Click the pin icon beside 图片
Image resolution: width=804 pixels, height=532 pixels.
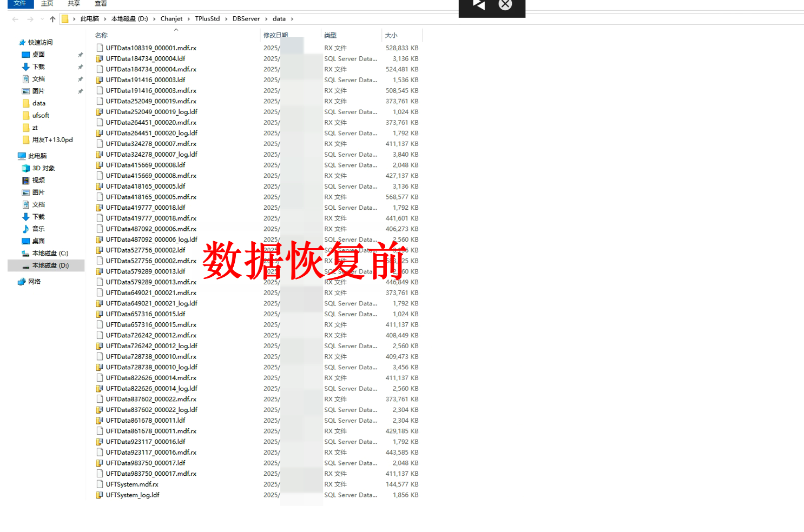(x=80, y=91)
